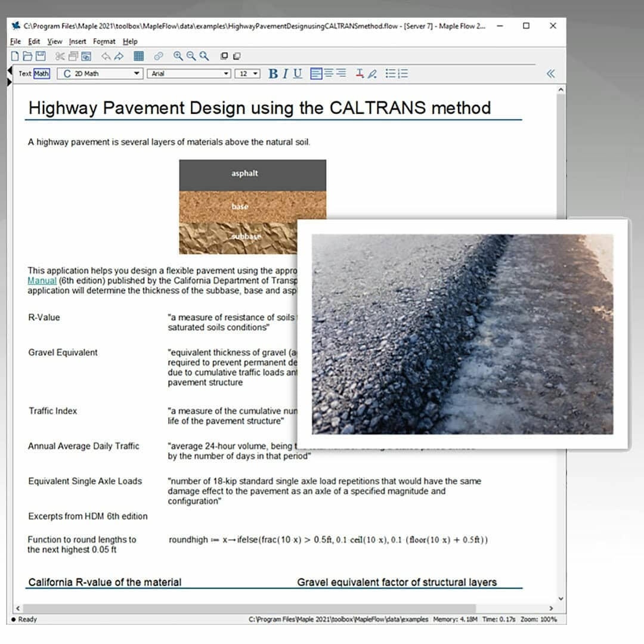Change the text color
This screenshot has height=644, width=644.
tap(360, 73)
